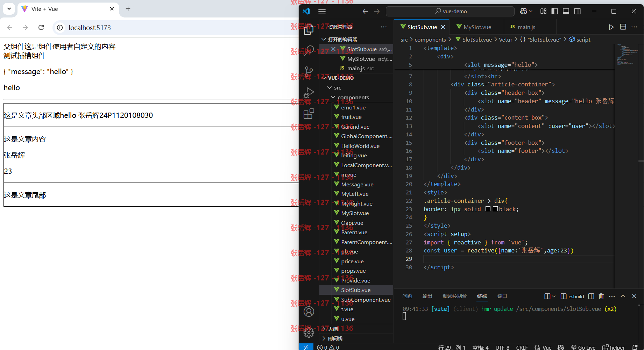Close the terminal panel
Viewport: 644px width, 350px height.
click(634, 296)
